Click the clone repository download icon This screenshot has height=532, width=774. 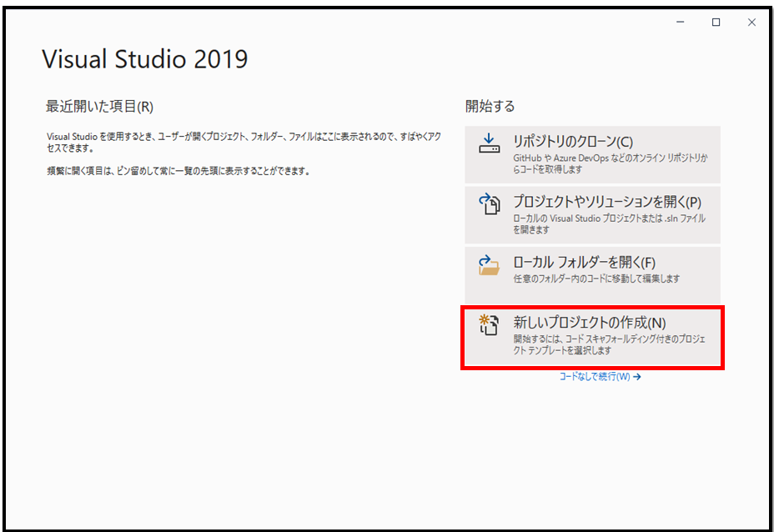click(x=489, y=143)
